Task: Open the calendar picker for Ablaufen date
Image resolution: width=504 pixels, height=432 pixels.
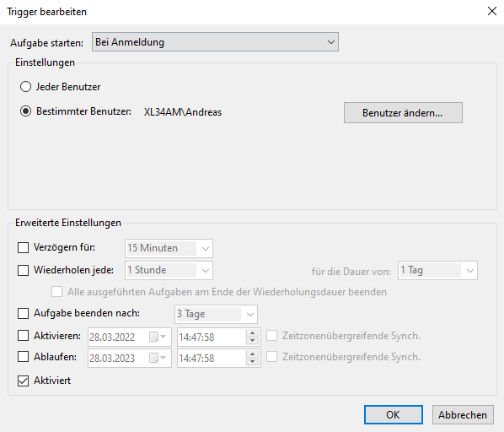Action: point(158,358)
